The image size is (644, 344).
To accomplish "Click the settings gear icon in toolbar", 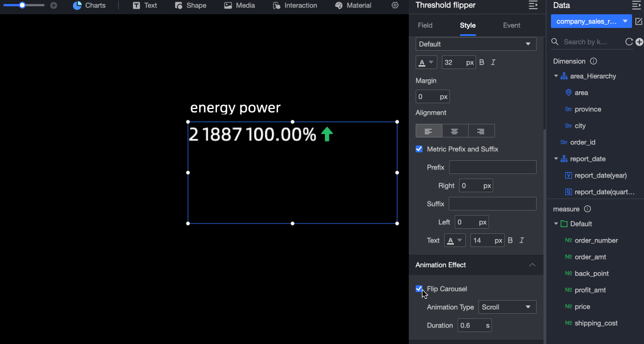I will tap(395, 5).
